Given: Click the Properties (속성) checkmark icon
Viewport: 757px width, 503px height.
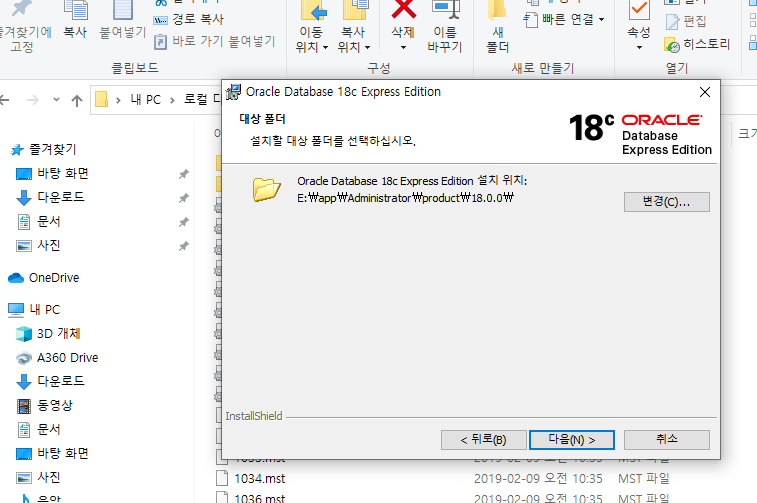Looking at the screenshot, I should 639,11.
